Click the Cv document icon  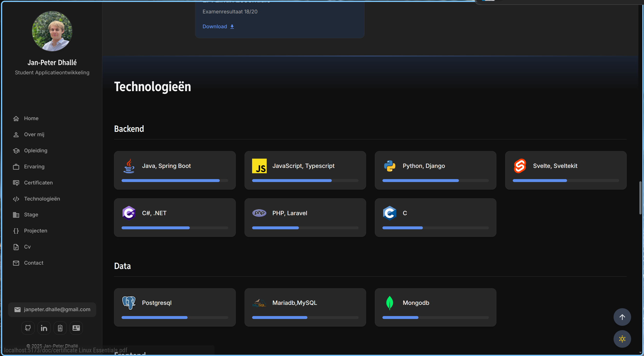[x=16, y=247]
